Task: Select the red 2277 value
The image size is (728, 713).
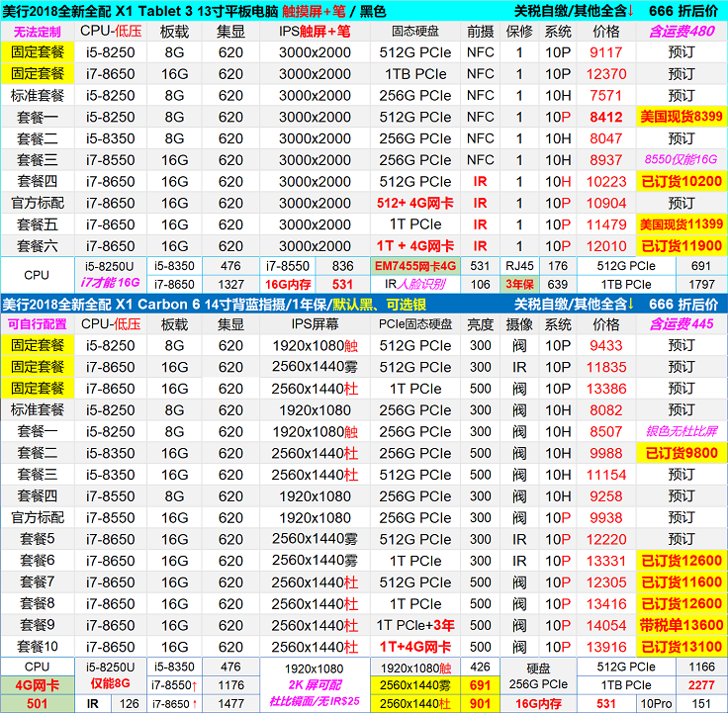Action: click(x=701, y=685)
